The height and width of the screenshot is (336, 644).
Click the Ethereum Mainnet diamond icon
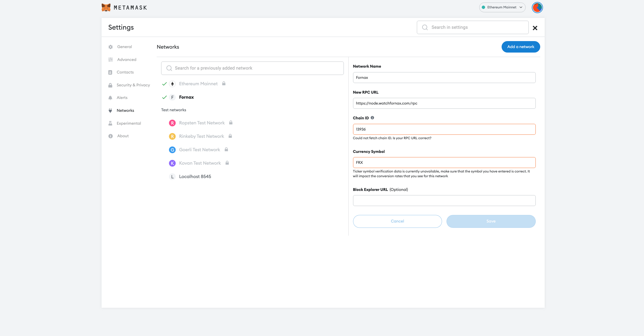[172, 84]
